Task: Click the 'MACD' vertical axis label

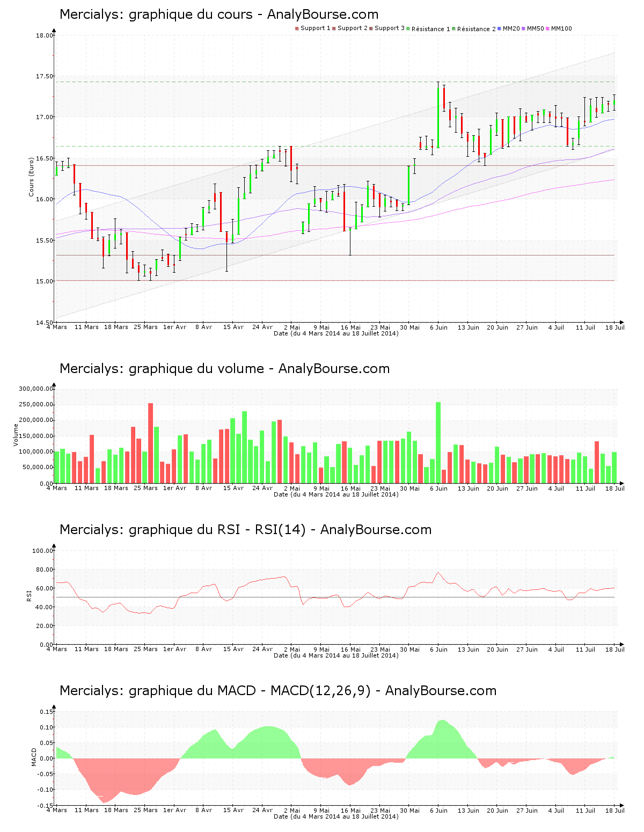Action: coord(34,757)
